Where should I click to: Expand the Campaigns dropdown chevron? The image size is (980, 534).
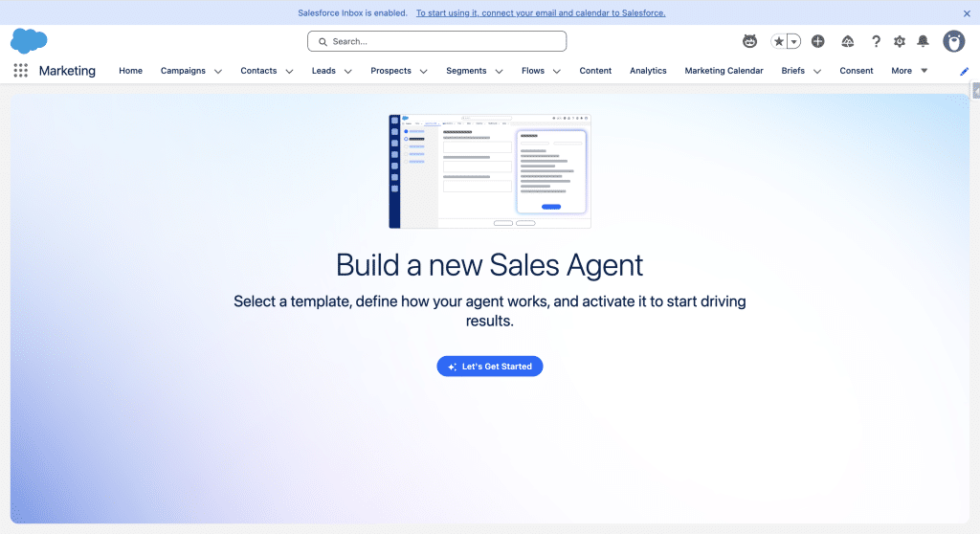218,71
